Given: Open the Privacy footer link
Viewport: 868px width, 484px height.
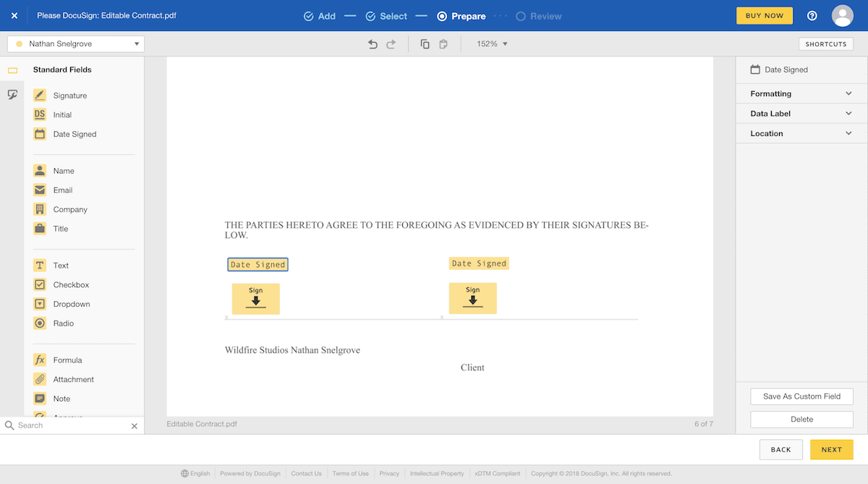Looking at the screenshot, I should (x=389, y=474).
